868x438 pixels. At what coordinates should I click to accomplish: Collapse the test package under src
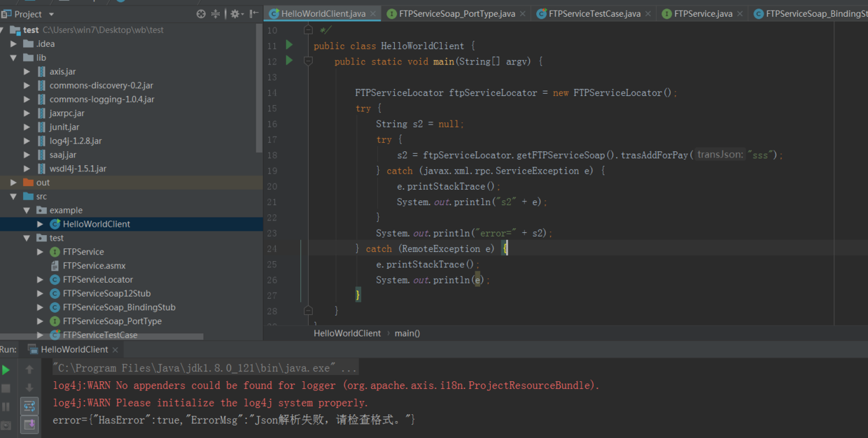pyautogui.click(x=27, y=238)
